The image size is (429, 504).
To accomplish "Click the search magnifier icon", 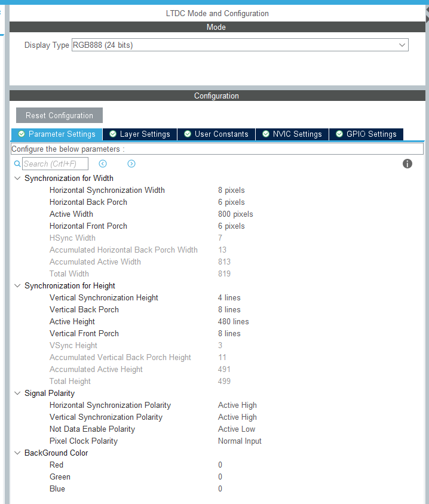I will pos(17,164).
